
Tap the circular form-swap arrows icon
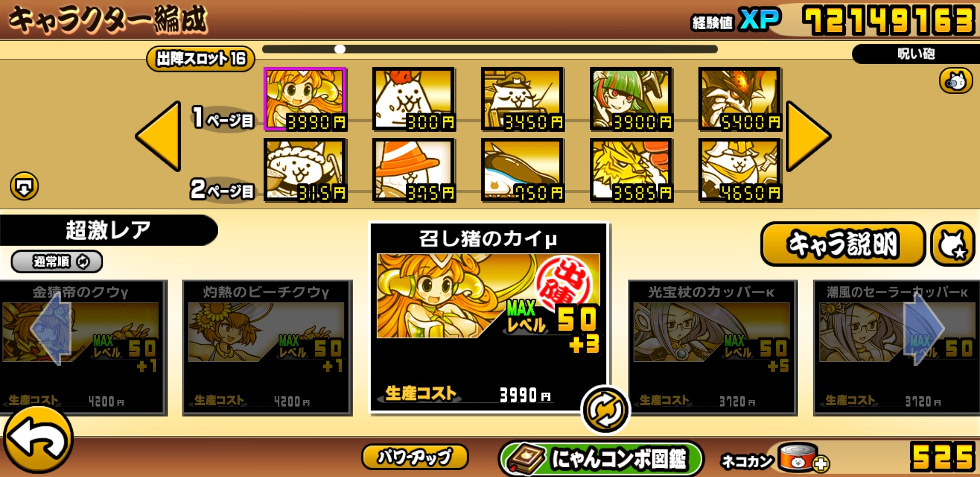point(606,410)
